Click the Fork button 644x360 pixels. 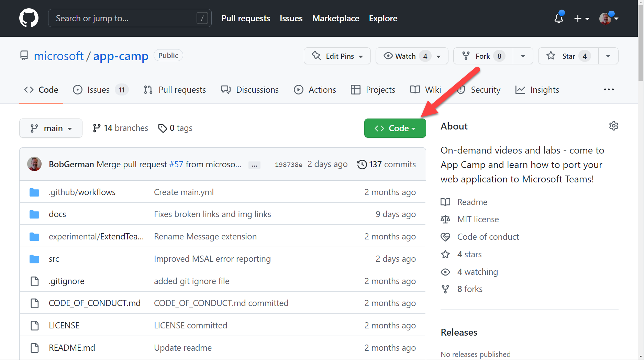(x=483, y=56)
